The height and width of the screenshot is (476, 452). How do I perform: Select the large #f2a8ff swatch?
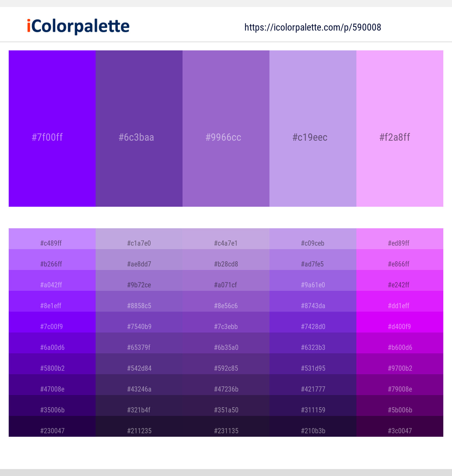(x=400, y=129)
